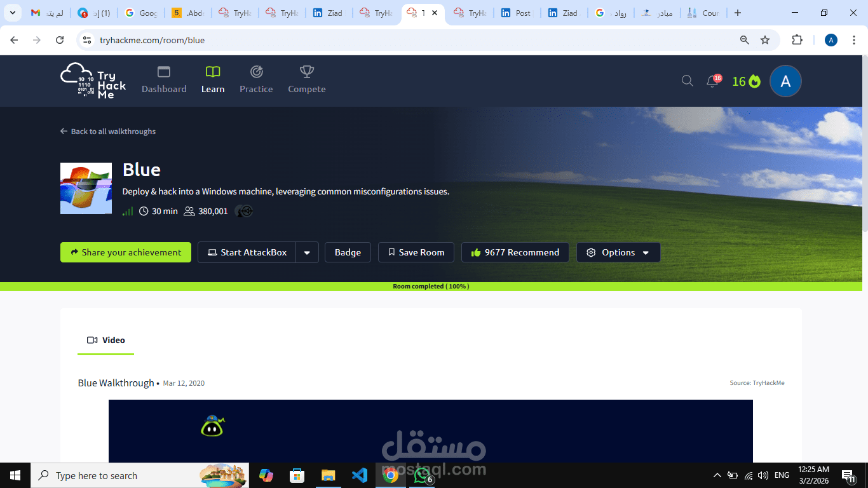Open the Dashboard navigation item

pos(164,80)
